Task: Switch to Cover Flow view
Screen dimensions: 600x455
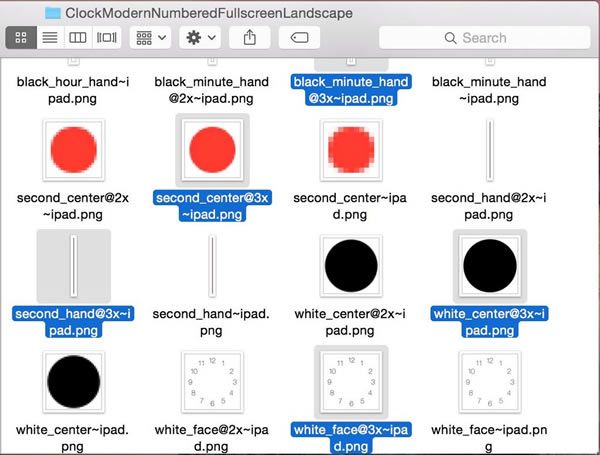Action: [x=105, y=38]
